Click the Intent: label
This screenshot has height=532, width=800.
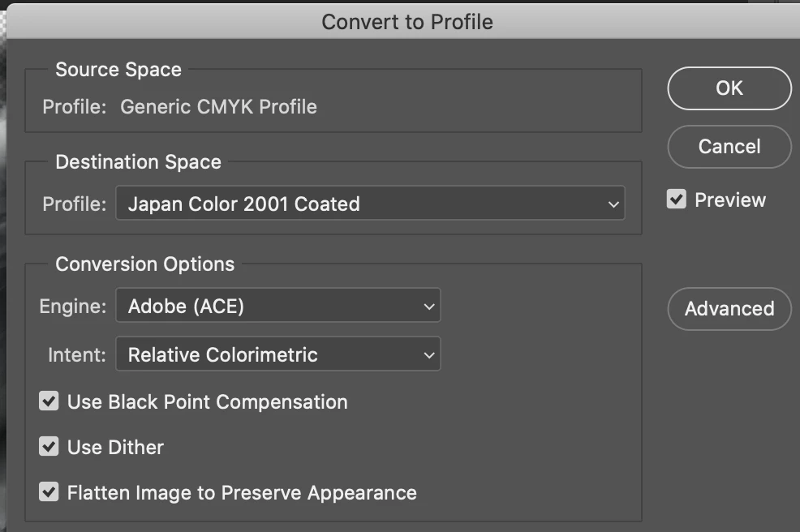tap(77, 355)
